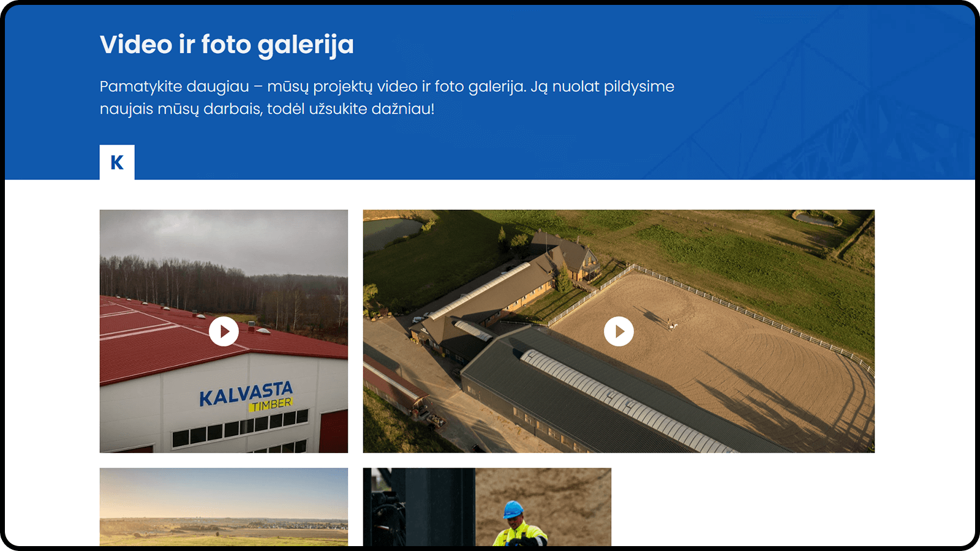Click the 'Video ir foto galerija' heading

(x=227, y=45)
